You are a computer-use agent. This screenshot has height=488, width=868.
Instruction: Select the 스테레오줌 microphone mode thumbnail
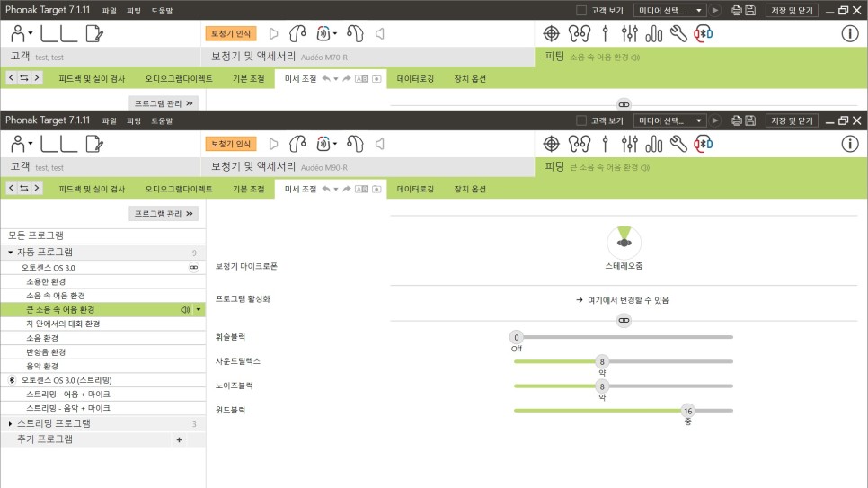624,243
